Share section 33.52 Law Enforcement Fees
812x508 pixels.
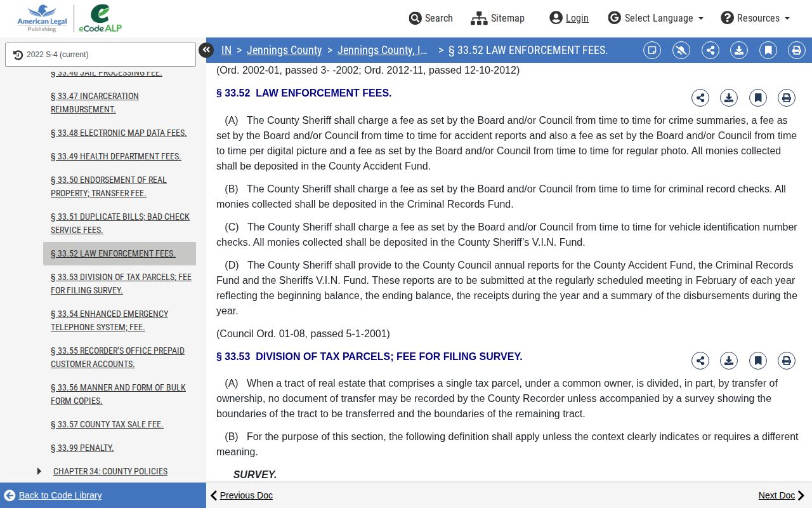click(x=700, y=98)
